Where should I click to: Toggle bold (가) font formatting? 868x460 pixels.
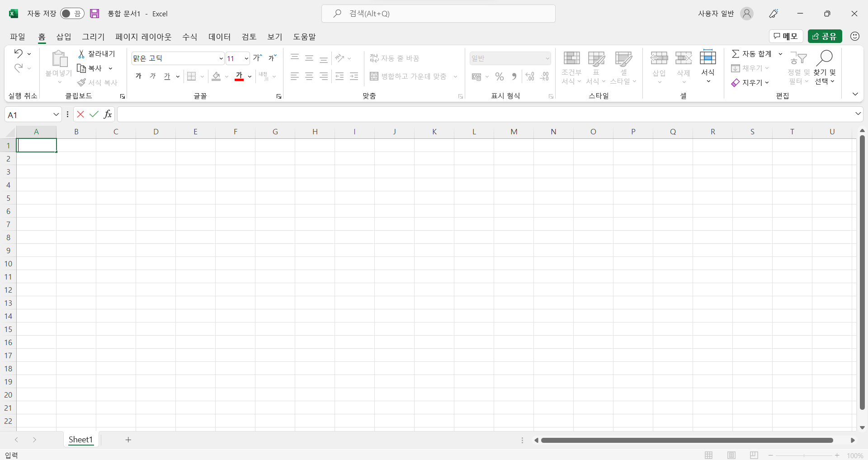coord(138,76)
